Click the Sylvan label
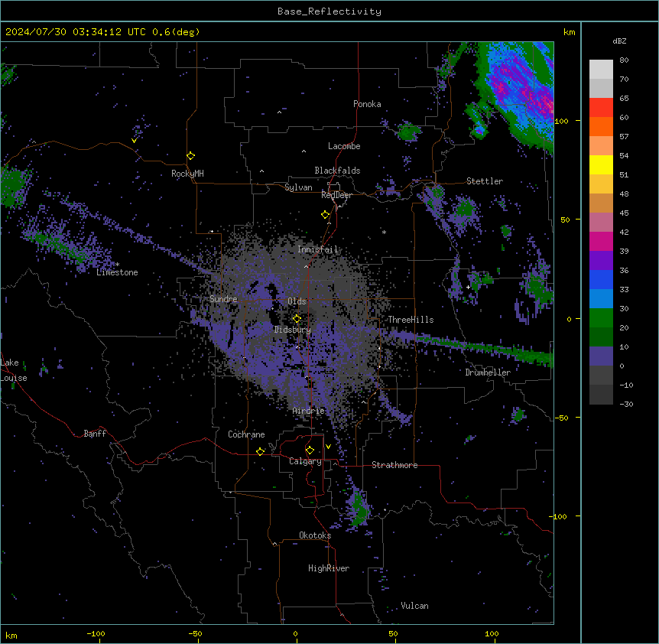Viewport: 659px width, 644px height. click(x=298, y=187)
